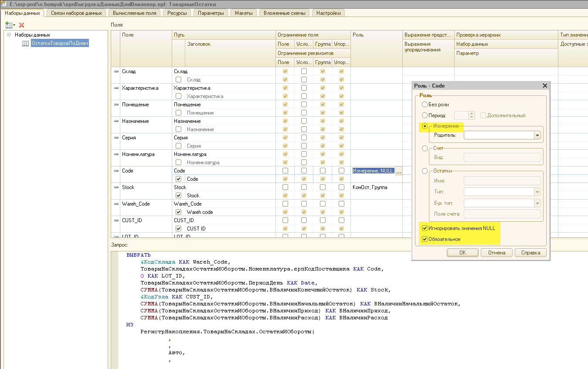This screenshot has height=369, width=588.
Task: Select the Остатки radio button
Action: point(425,171)
